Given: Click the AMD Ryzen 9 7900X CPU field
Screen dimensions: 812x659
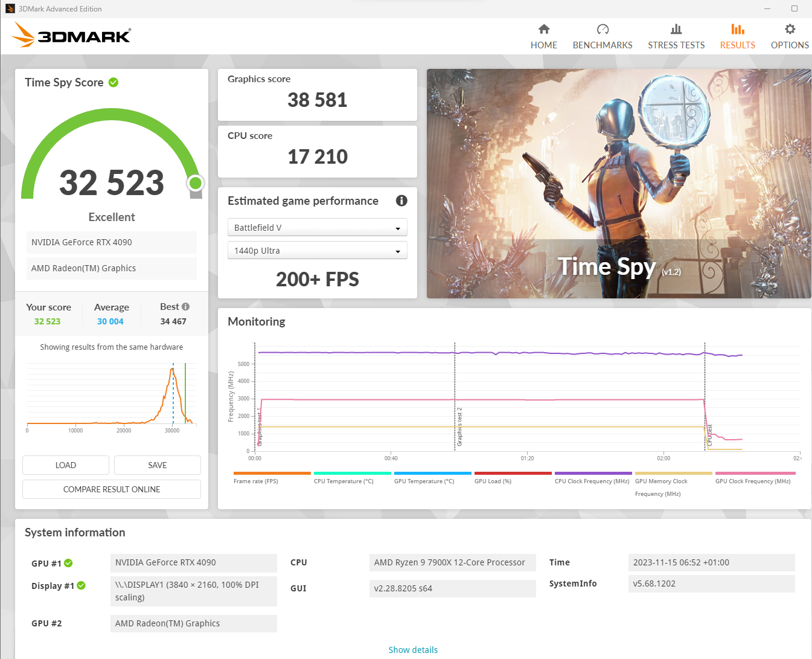Looking at the screenshot, I should click(x=452, y=562).
